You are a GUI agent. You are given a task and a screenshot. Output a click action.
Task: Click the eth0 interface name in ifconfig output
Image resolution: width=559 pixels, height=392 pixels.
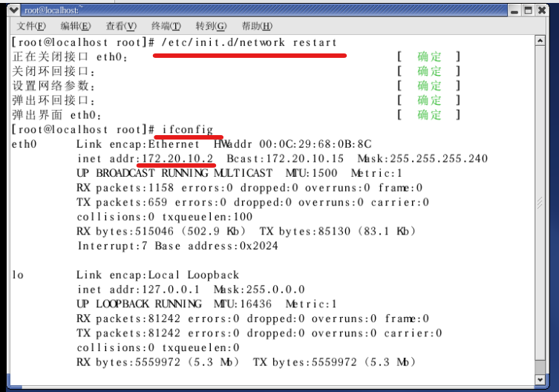click(x=24, y=144)
